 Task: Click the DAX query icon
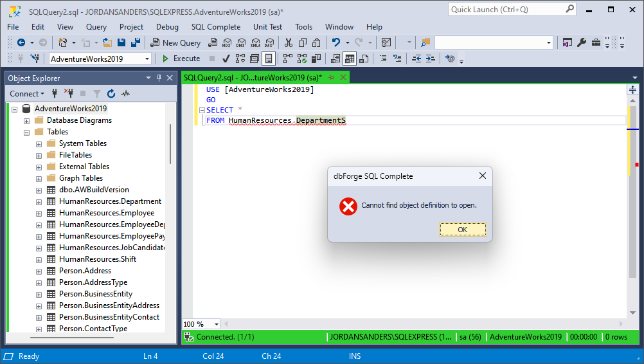[269, 42]
